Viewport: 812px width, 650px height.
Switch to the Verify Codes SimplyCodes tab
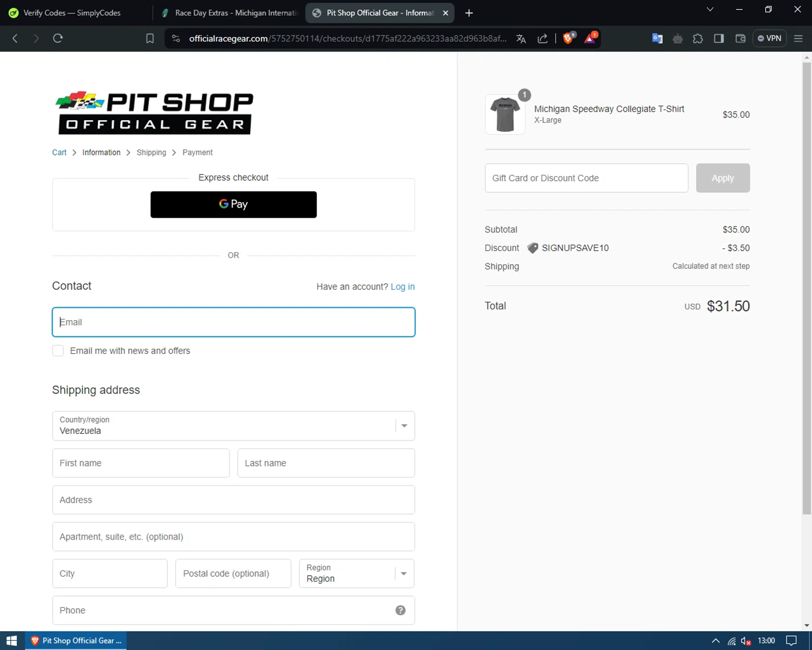click(x=72, y=13)
